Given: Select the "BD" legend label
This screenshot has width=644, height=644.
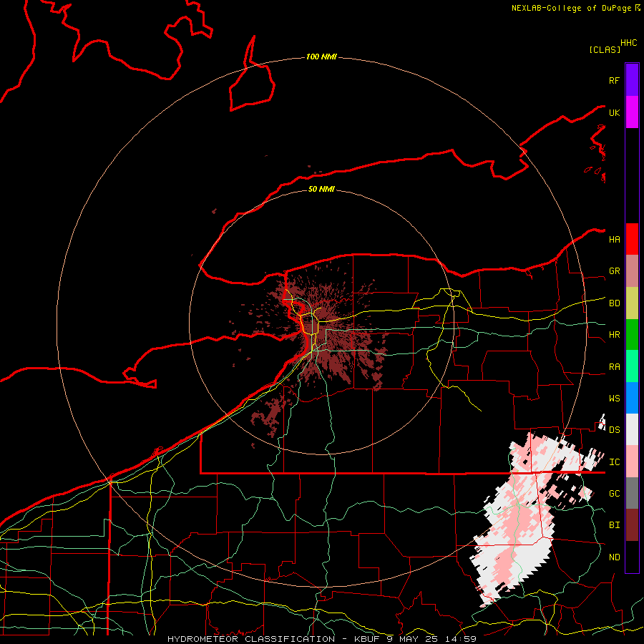Looking at the screenshot, I should point(614,303).
